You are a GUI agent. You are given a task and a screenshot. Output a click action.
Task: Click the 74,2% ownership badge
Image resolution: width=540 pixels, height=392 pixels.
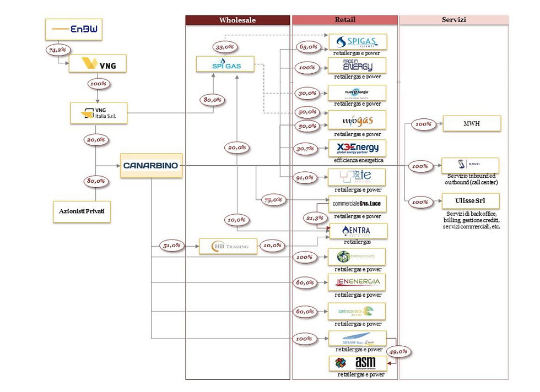click(x=57, y=50)
